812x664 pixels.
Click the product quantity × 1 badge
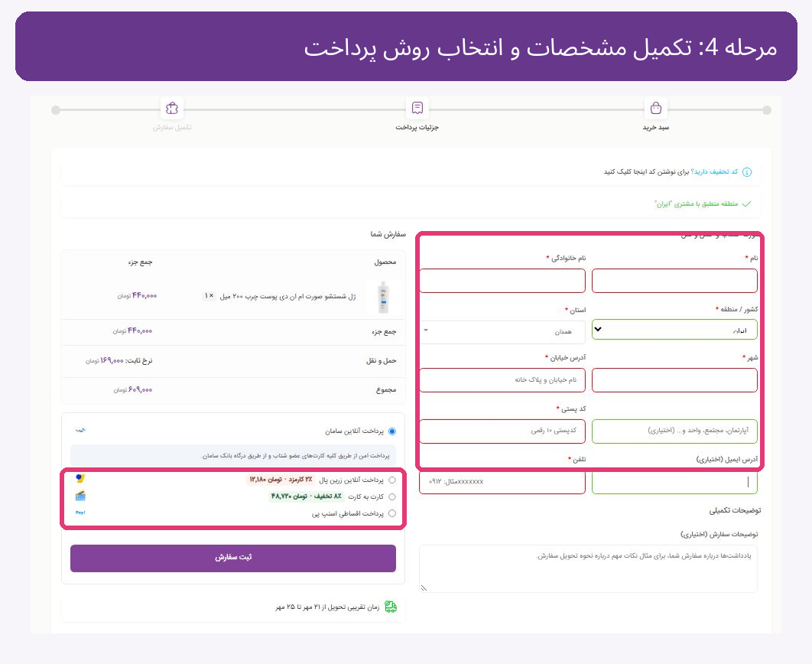click(209, 296)
